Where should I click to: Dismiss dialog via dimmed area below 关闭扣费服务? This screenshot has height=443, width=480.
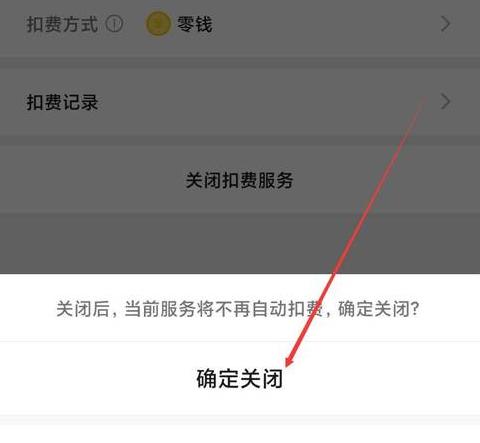coord(240,243)
